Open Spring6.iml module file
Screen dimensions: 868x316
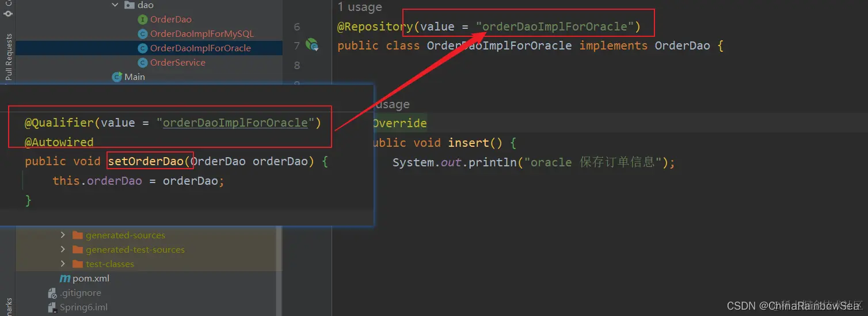(83, 307)
